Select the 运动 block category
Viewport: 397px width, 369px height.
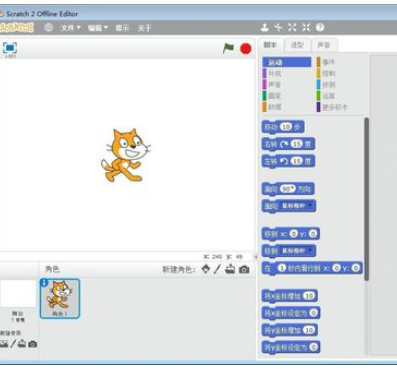287,62
